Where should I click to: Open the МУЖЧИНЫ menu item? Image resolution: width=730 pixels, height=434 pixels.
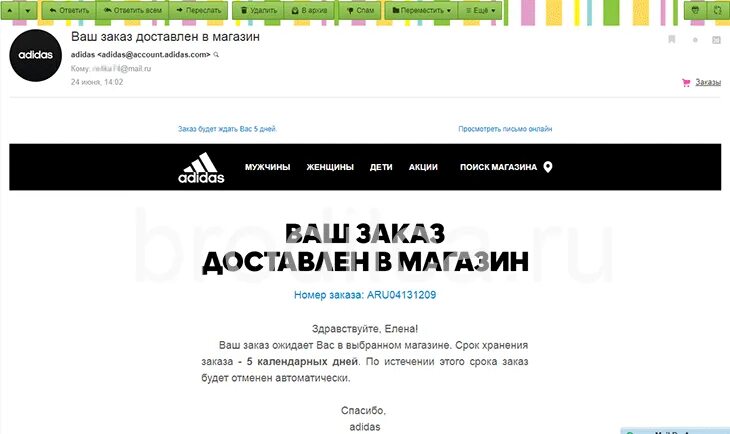(268, 167)
